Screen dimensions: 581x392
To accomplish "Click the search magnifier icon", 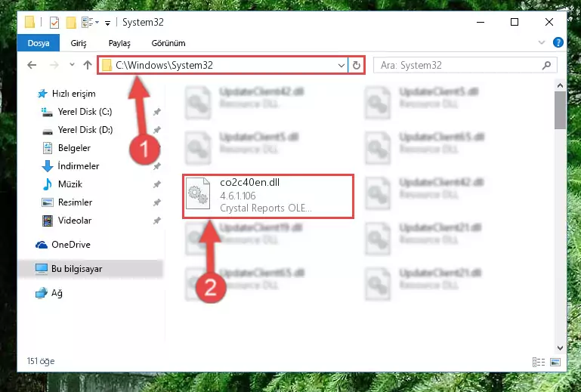I will tap(546, 66).
